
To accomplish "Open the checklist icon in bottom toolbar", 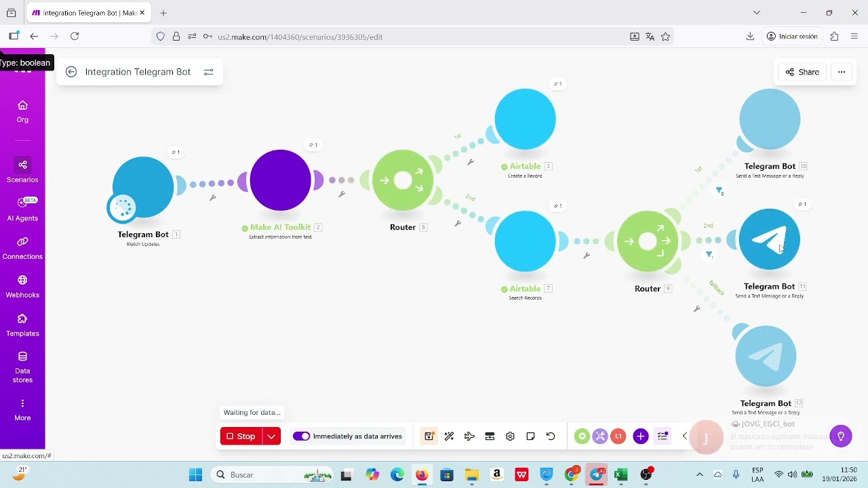I will point(663,436).
